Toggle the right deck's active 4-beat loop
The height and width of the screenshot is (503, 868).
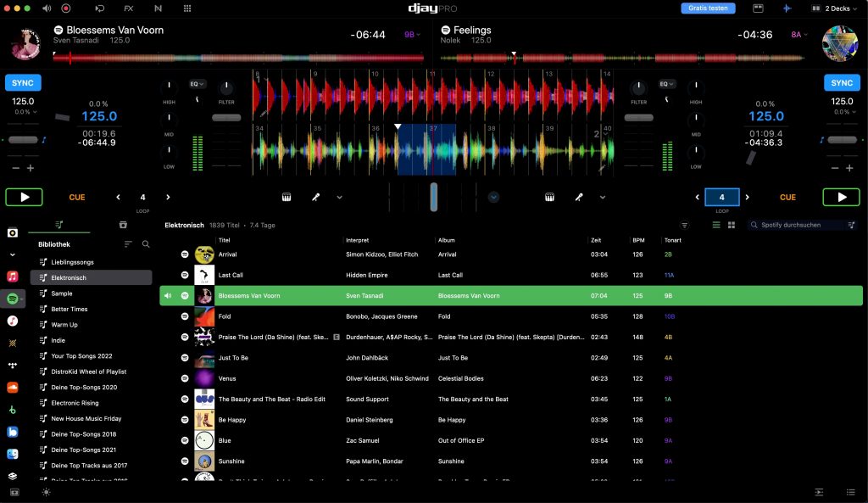pos(721,197)
